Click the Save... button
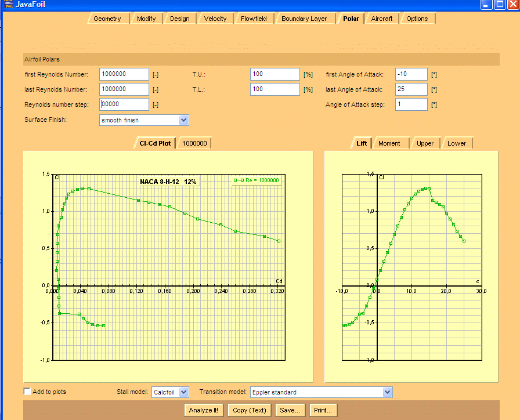 [289, 410]
